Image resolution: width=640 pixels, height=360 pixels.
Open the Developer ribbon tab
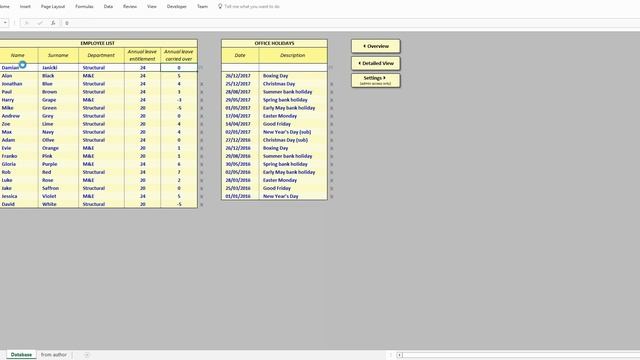tap(176, 7)
